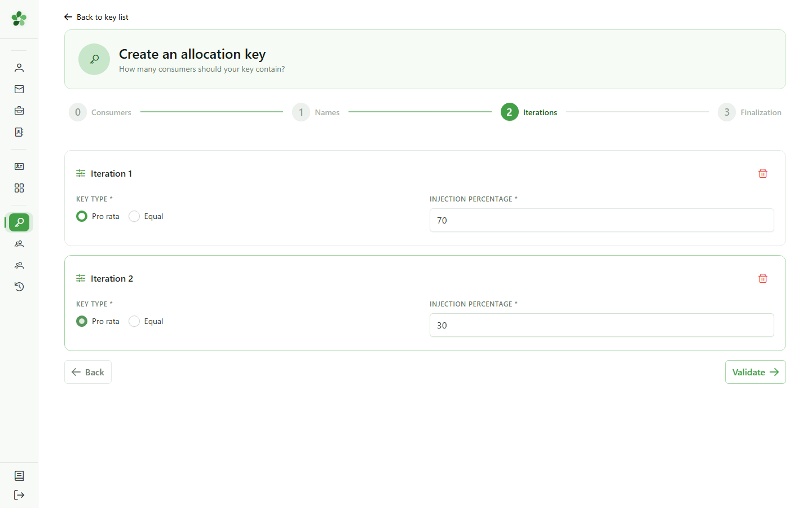The image size is (812, 508).
Task: Open the ID card sidebar icon
Action: [x=19, y=167]
